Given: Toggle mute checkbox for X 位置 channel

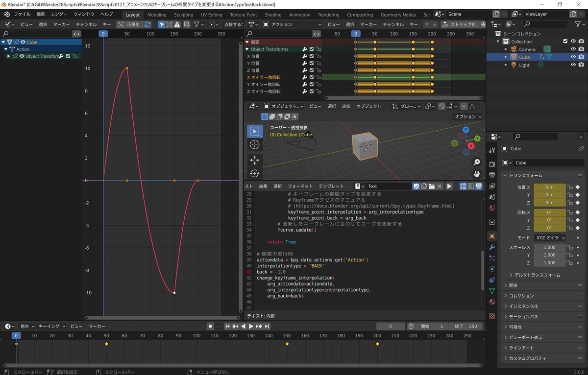Looking at the screenshot, I should point(312,56).
